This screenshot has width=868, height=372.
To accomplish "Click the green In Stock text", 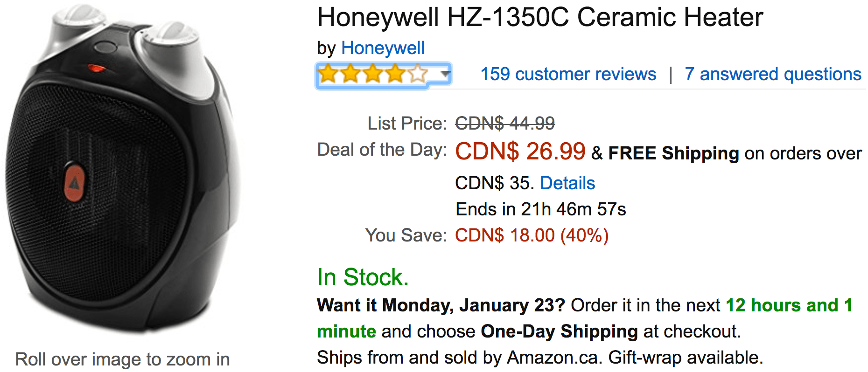I will [363, 277].
